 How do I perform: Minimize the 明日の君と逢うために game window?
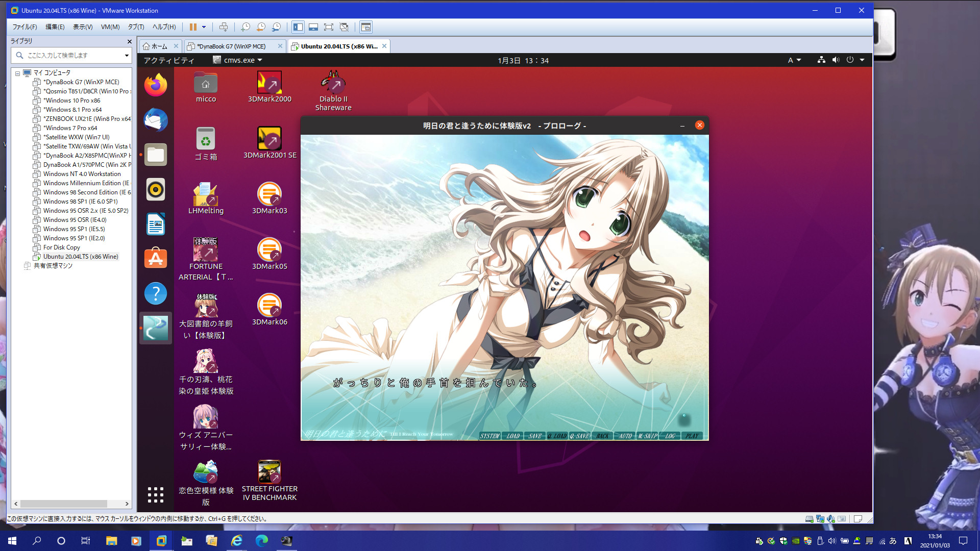click(682, 126)
